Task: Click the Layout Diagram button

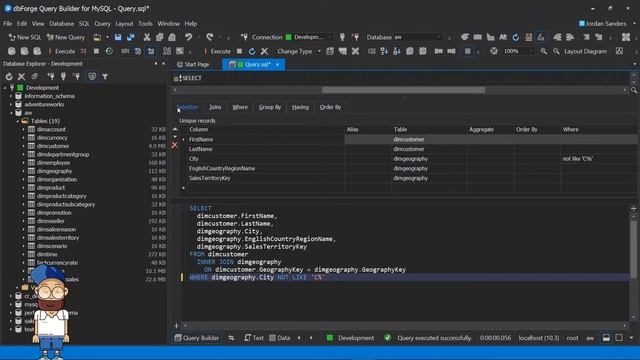Action: 585,51
